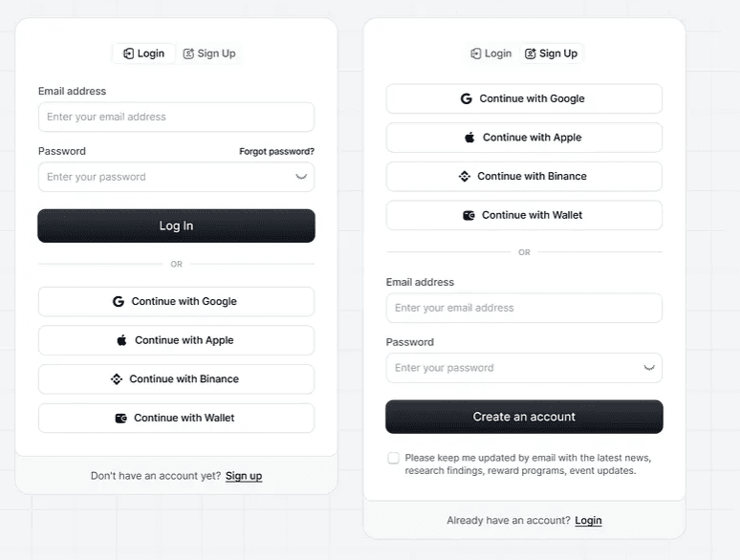Viewport: 740px width, 560px height.
Task: Open the Forgot password link
Action: (276, 151)
